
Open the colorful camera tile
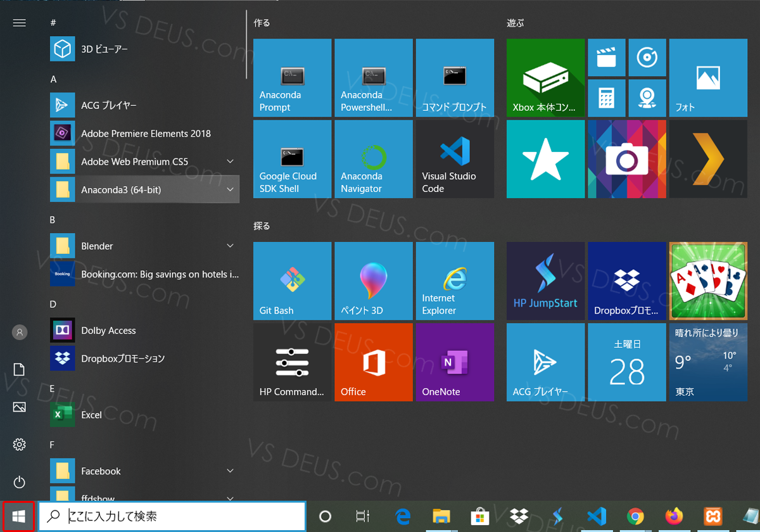click(x=627, y=159)
